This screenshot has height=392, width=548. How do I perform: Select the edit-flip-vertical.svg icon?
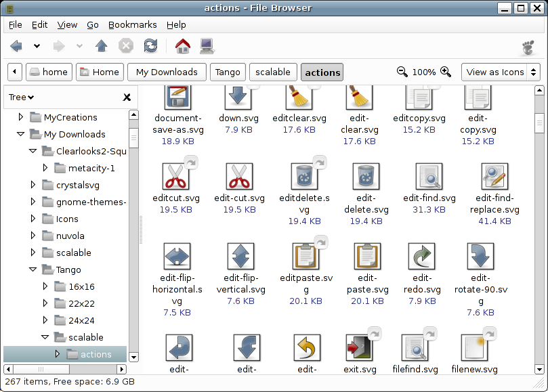click(x=240, y=257)
